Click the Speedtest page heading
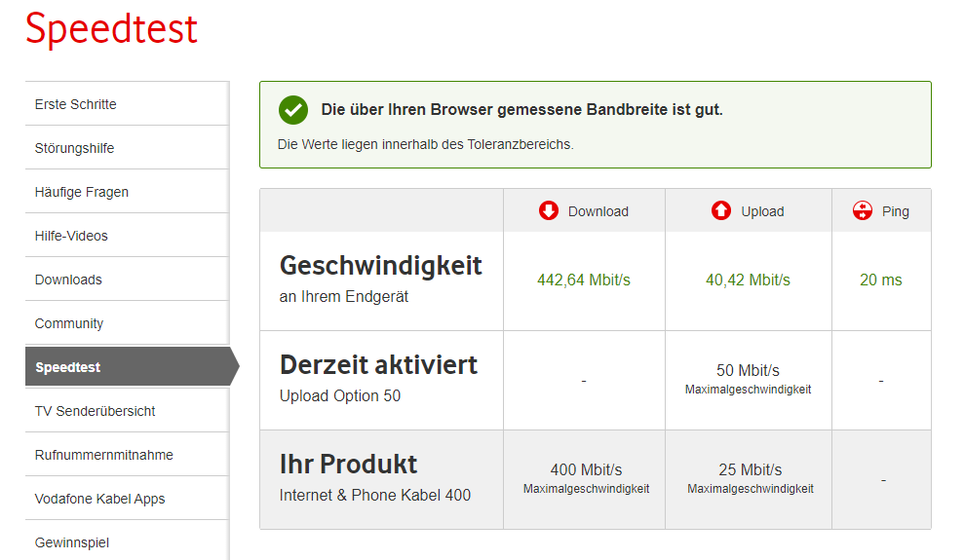 (x=111, y=28)
